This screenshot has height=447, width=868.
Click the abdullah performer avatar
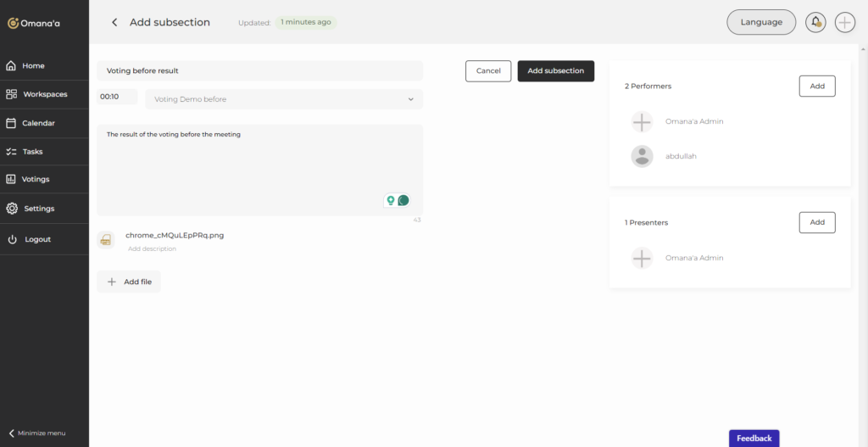point(643,156)
